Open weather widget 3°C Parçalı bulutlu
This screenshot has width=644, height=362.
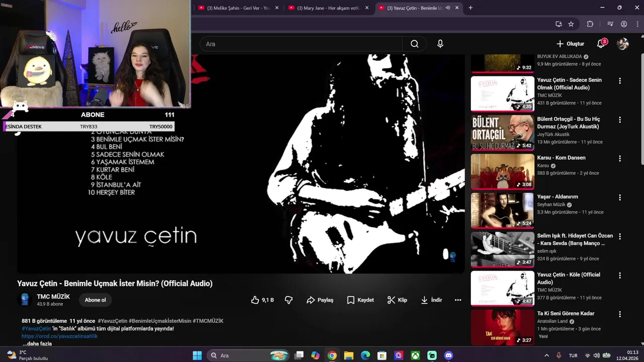pyautogui.click(x=28, y=355)
